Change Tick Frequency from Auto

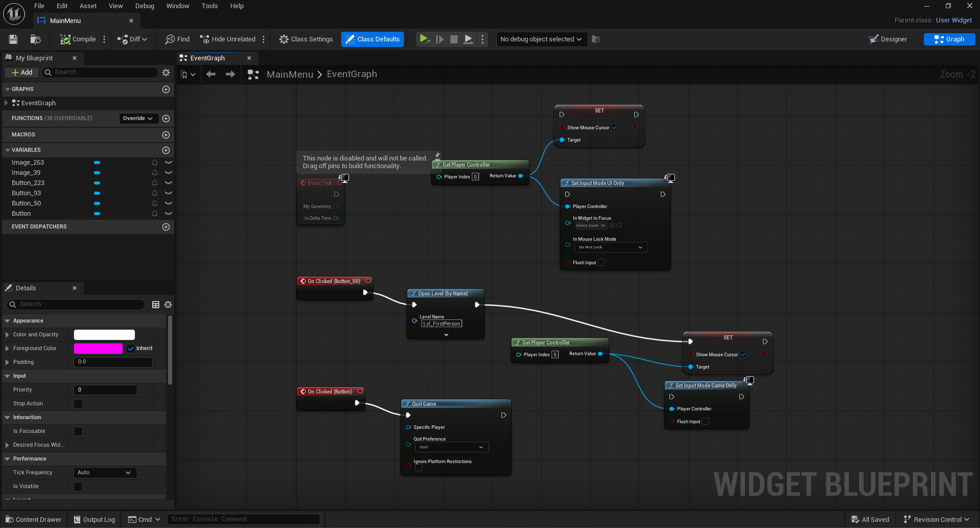click(x=104, y=472)
